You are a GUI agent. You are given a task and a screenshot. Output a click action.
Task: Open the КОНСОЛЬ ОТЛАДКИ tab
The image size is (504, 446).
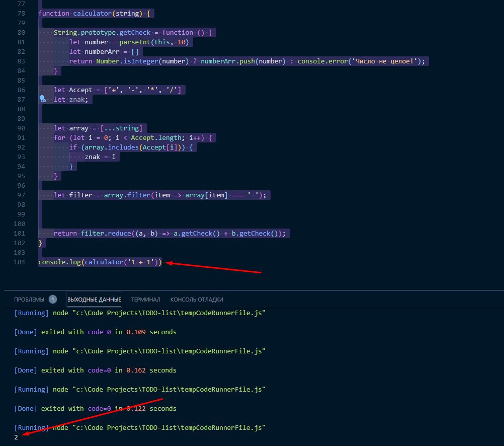point(197,300)
